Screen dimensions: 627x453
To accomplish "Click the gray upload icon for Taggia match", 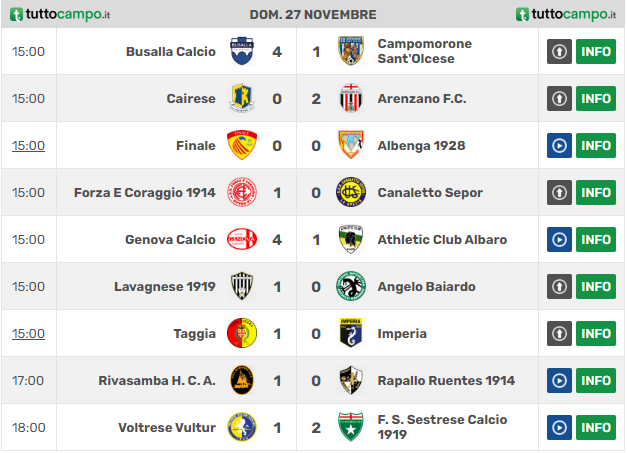I will pos(559,333).
